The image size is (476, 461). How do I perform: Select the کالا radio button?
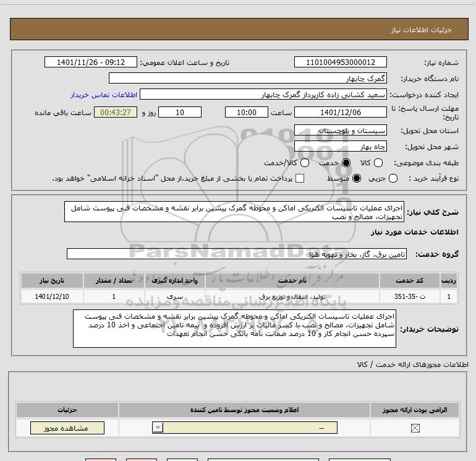click(378, 163)
